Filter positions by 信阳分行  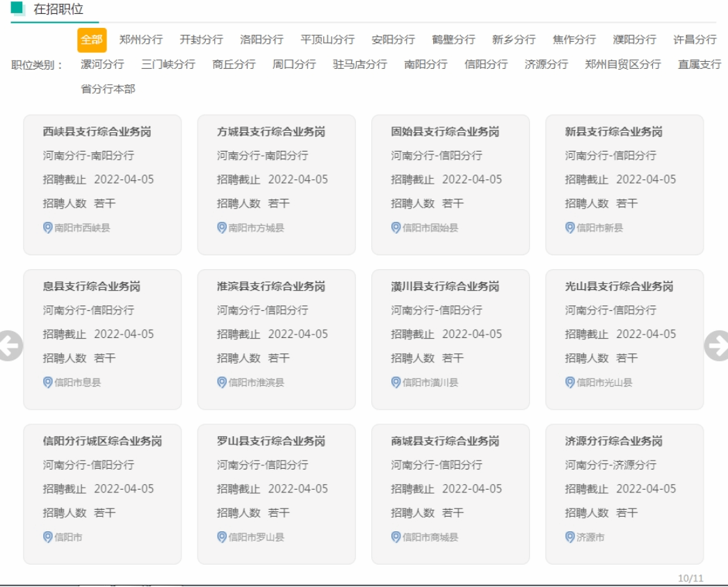tap(486, 65)
